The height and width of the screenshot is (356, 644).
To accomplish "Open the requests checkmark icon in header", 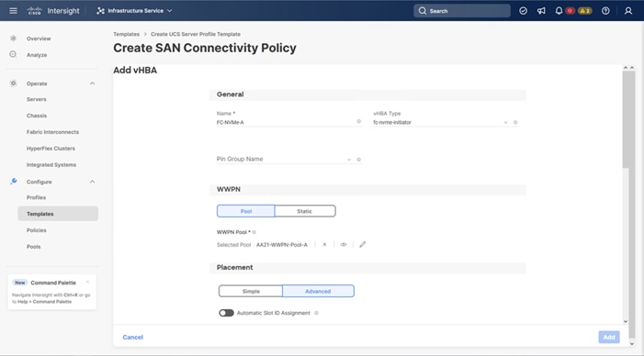I will 524,11.
